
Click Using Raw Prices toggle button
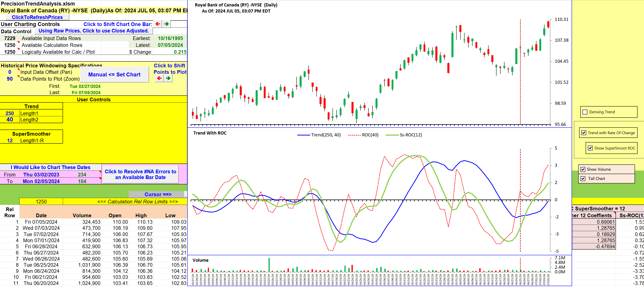(x=94, y=31)
